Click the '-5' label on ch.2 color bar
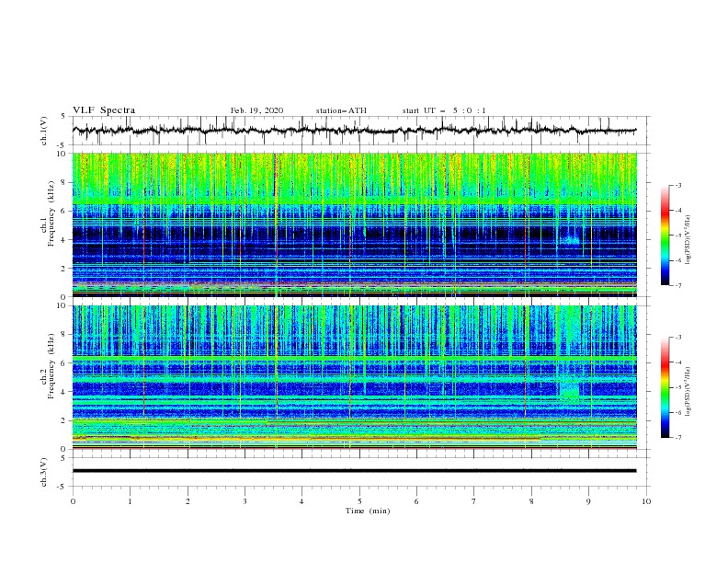This screenshot has width=728, height=563. click(x=678, y=387)
